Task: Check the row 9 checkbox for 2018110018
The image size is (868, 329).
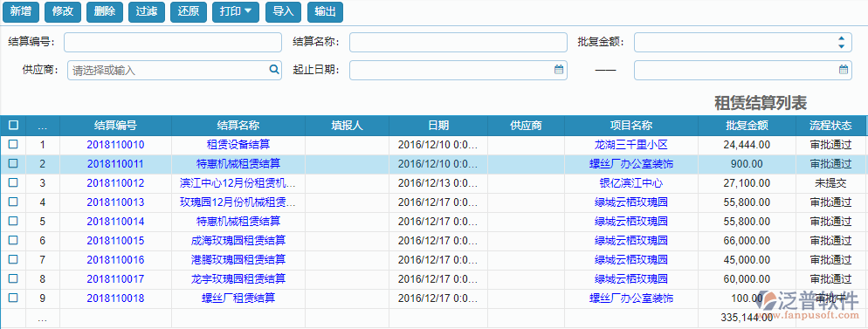Action: pyautogui.click(x=13, y=298)
